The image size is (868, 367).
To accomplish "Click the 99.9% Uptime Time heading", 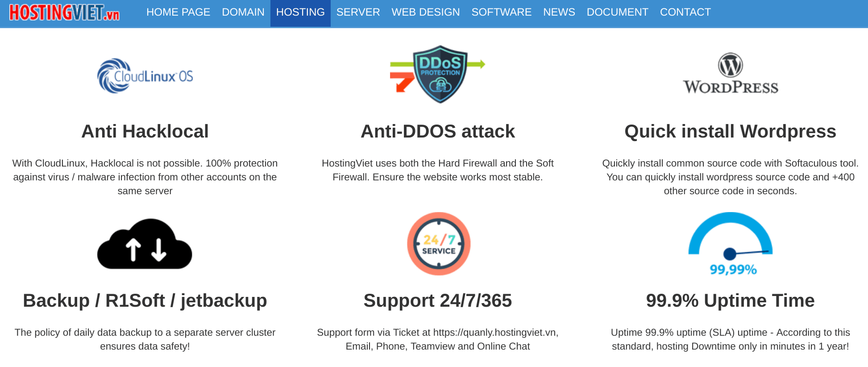I will click(x=731, y=300).
